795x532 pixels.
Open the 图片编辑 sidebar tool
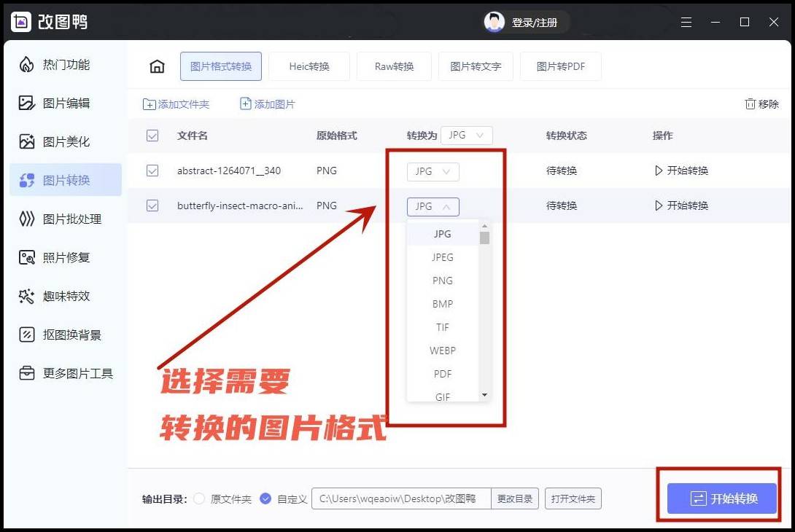pyautogui.click(x=66, y=103)
